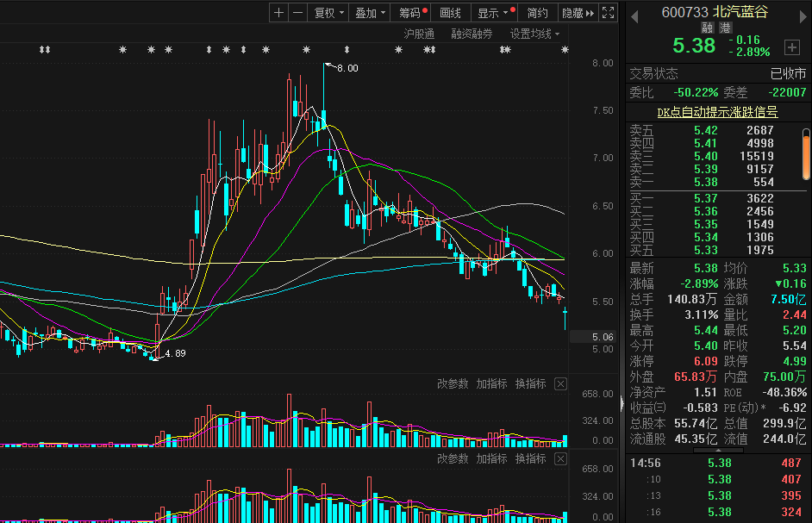
Task: Click 跌停 price 4.99
Action: pyautogui.click(x=795, y=361)
